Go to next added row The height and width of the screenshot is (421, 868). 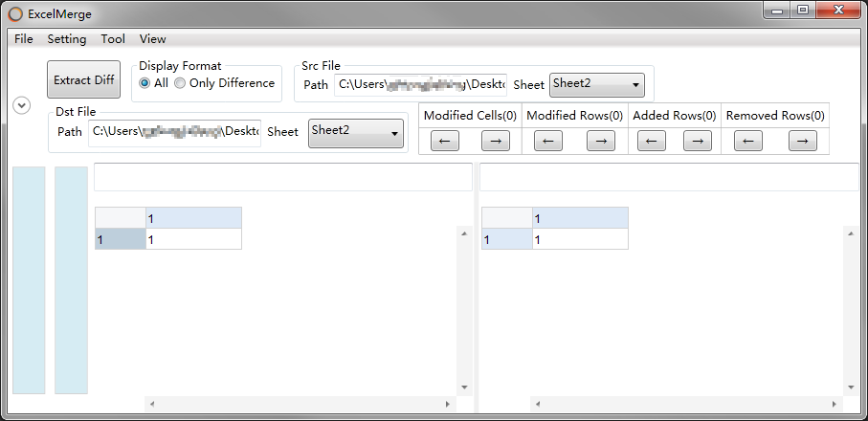pos(698,141)
